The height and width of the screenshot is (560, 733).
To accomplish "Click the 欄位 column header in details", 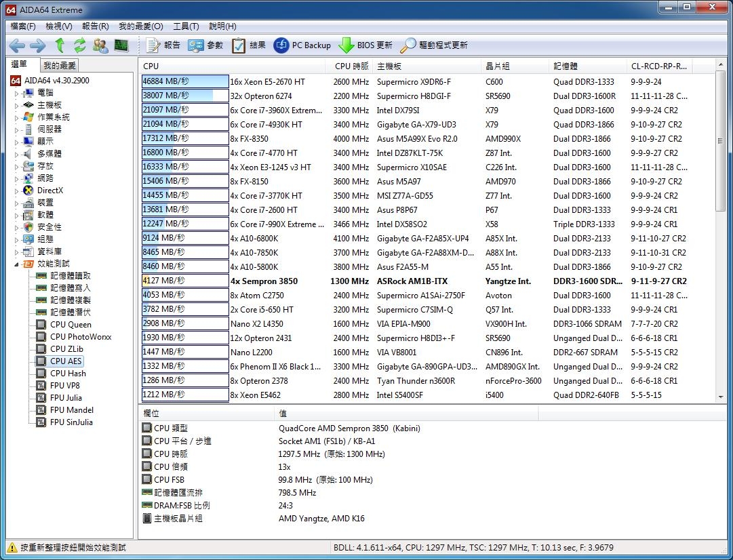I will 206,414.
